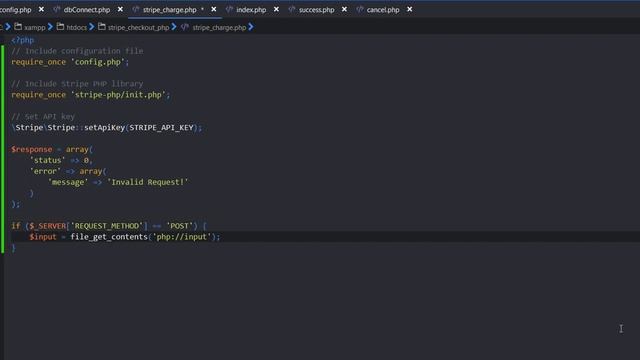Screen dimensions: 640x360
Task: Close the index.php tab
Action: pos(276,9)
